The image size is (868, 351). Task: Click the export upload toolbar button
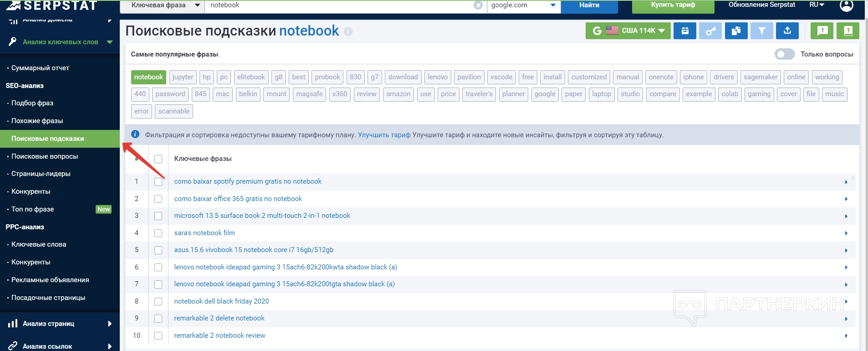click(787, 31)
